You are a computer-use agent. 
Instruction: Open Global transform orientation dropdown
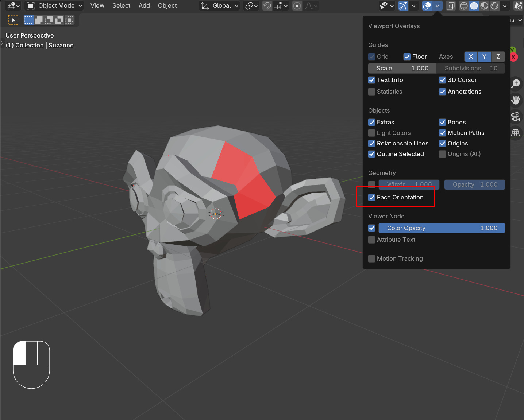[x=220, y=6]
